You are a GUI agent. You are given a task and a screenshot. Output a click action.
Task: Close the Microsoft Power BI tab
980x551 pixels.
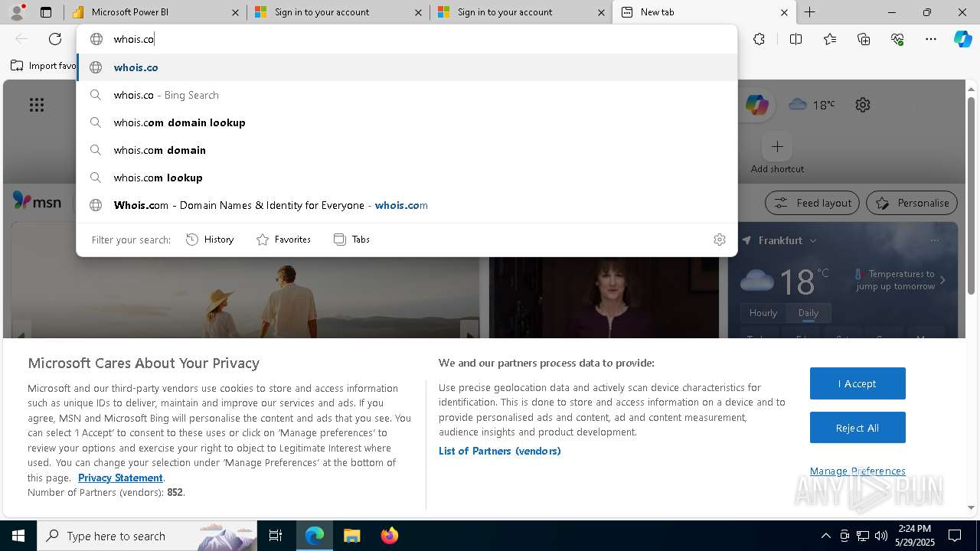coord(236,12)
